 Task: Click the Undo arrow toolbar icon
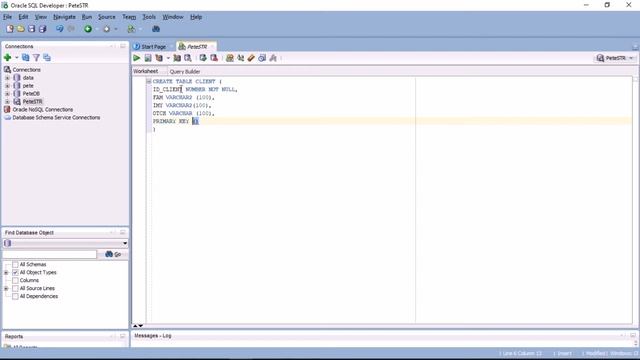60,29
